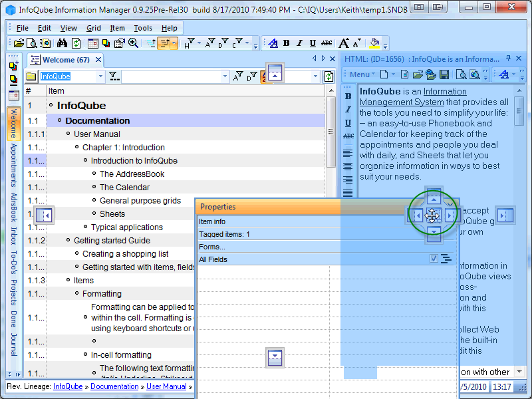This screenshot has height=399, width=532.
Task: Open a file using the main toolbar folder icon
Action: pos(19,43)
